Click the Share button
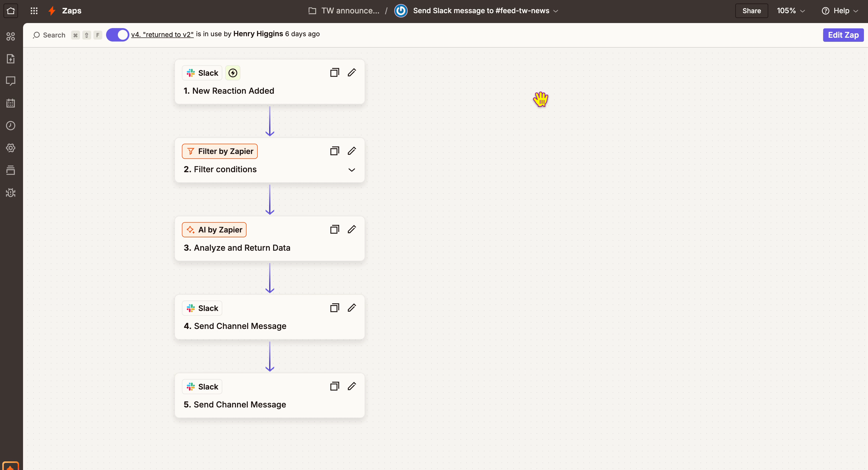Screen dimensions: 868x470 tap(752, 11)
